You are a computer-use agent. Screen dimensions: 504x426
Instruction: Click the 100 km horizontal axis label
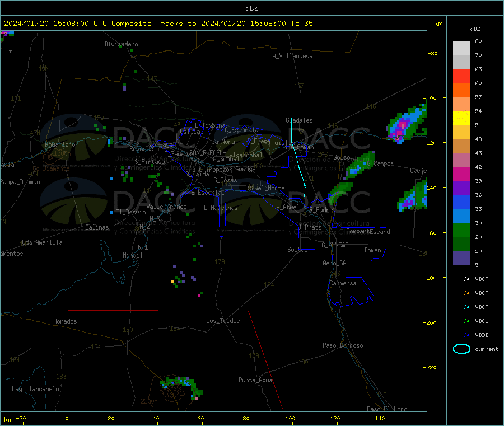290,418
